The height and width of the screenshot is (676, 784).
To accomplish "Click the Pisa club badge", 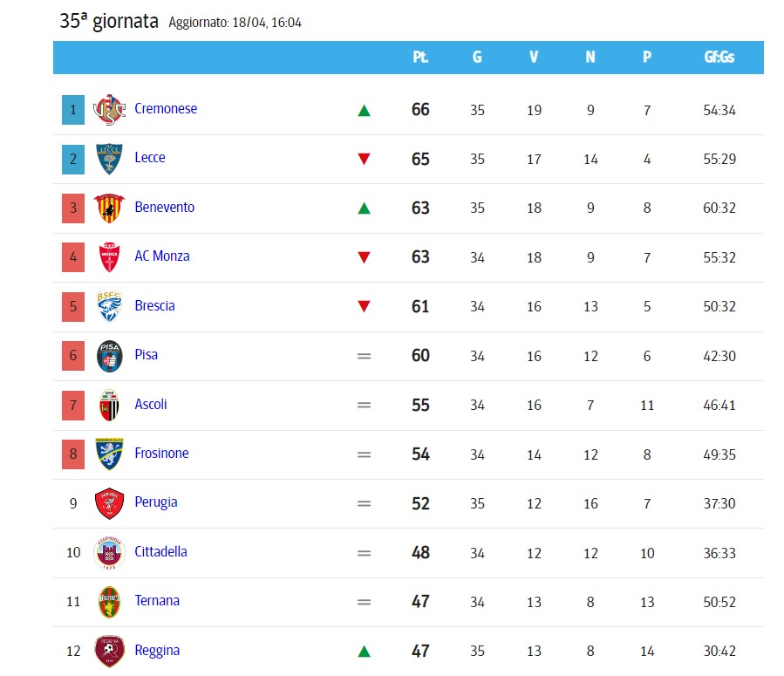I will click(110, 356).
